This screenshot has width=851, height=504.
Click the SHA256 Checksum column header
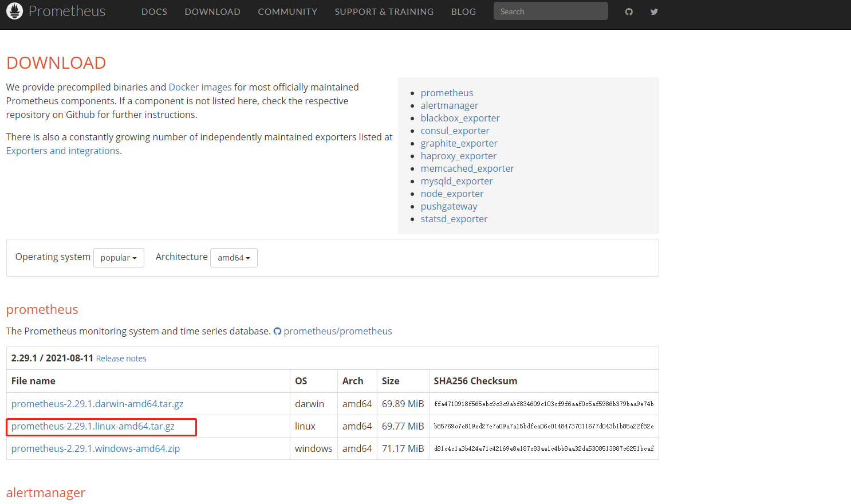pyautogui.click(x=475, y=381)
